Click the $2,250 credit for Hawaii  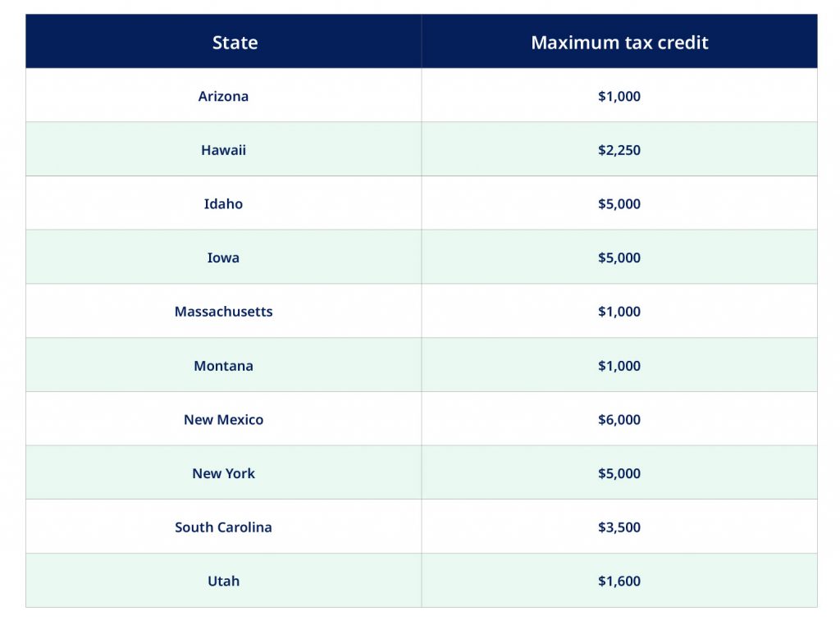pyautogui.click(x=619, y=150)
